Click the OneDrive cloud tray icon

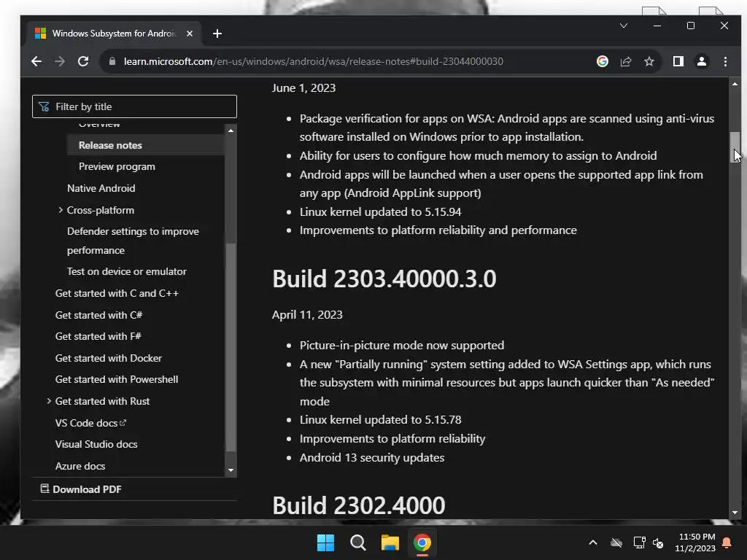(616, 542)
